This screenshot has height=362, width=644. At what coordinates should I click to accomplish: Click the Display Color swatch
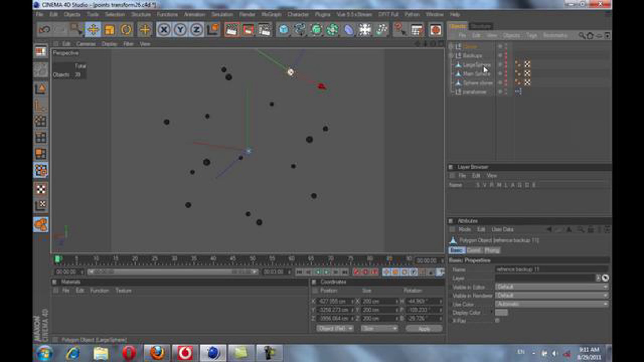(501, 313)
